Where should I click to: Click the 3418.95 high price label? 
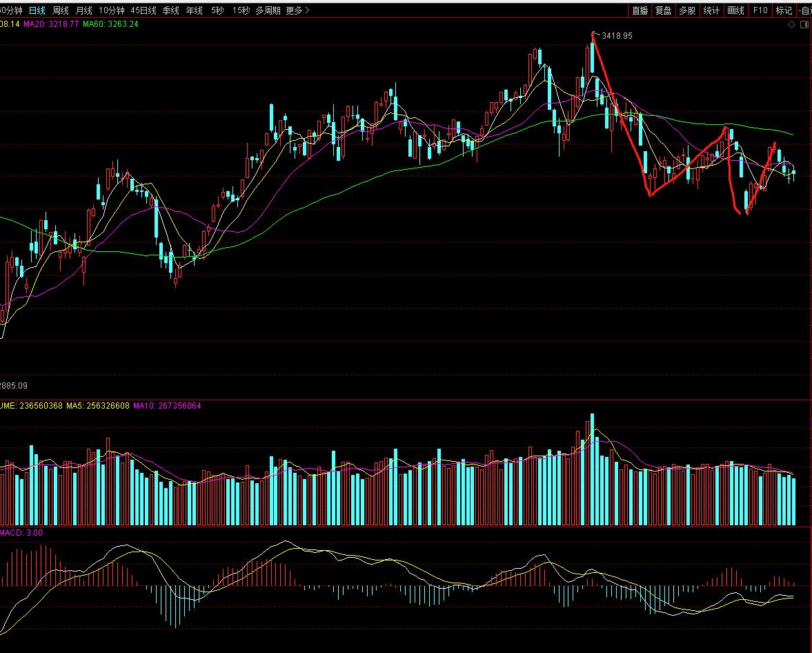click(617, 36)
